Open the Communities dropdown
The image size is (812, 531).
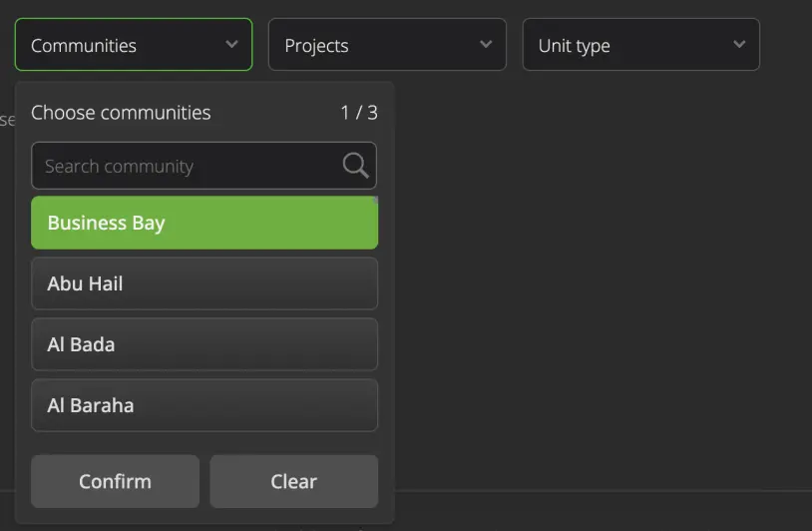click(x=134, y=45)
